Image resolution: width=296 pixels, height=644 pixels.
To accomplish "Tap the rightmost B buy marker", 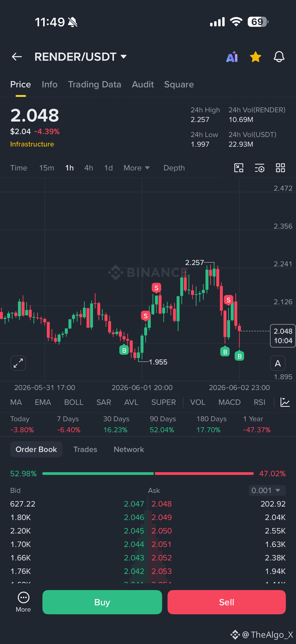I will 240,356.
